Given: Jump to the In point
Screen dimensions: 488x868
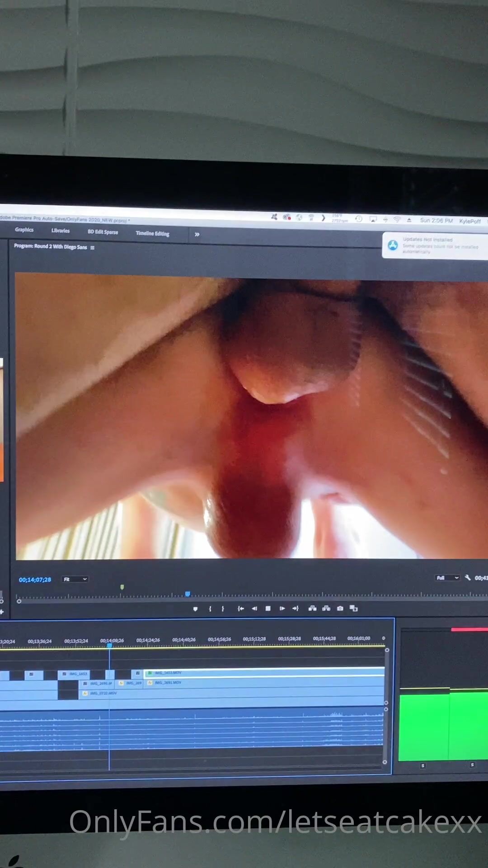Looking at the screenshot, I should [241, 609].
